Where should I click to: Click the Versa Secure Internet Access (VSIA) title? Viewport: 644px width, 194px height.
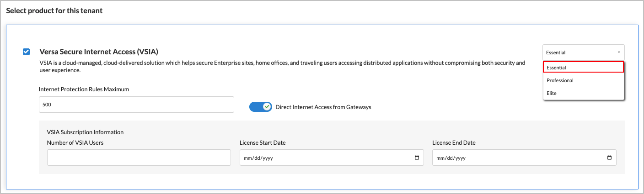pyautogui.click(x=99, y=52)
